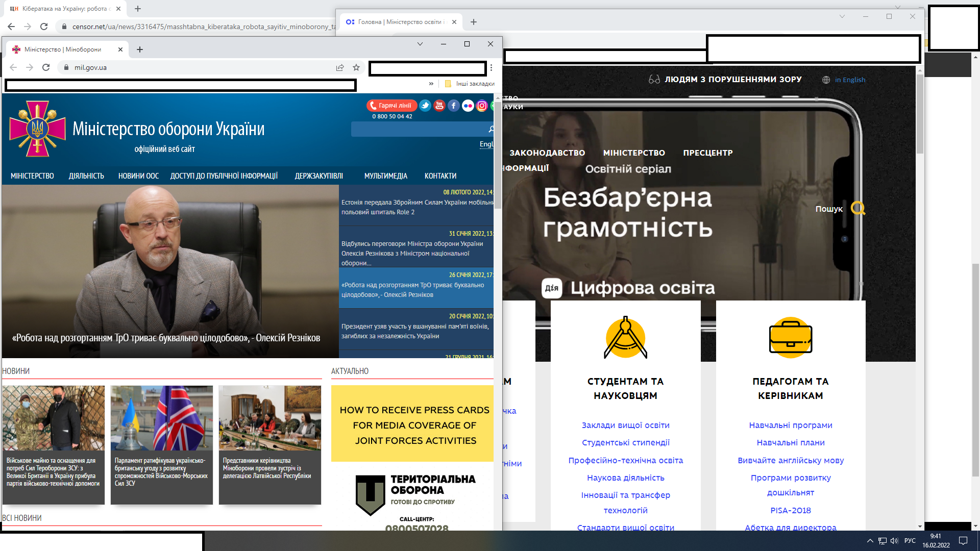Open the НОВИНИ ООС menu item

tap(138, 176)
